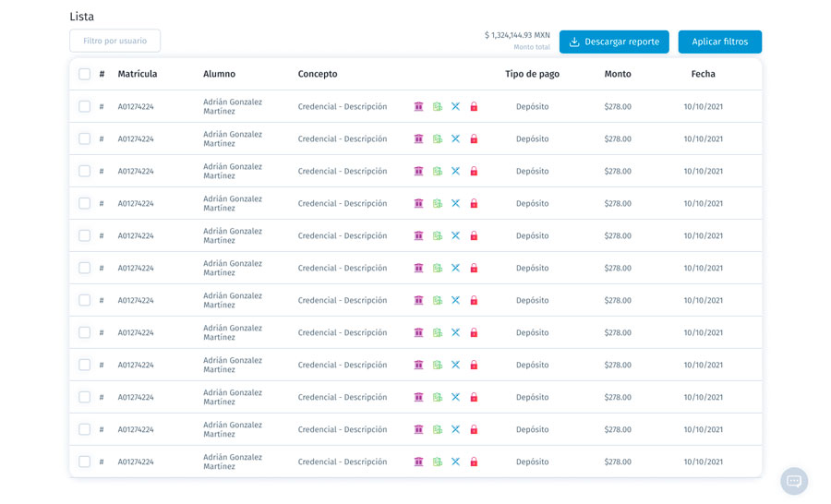
Task: Sort by the Monto column header
Action: [618, 74]
